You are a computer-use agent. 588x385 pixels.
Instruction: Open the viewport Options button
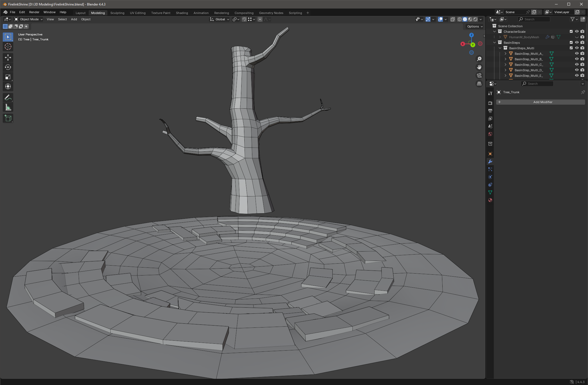pos(475,26)
